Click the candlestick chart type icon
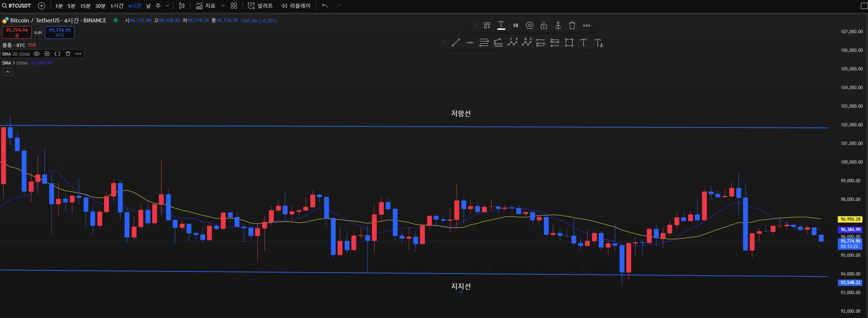Screen dimensions: 868x318 182,5
